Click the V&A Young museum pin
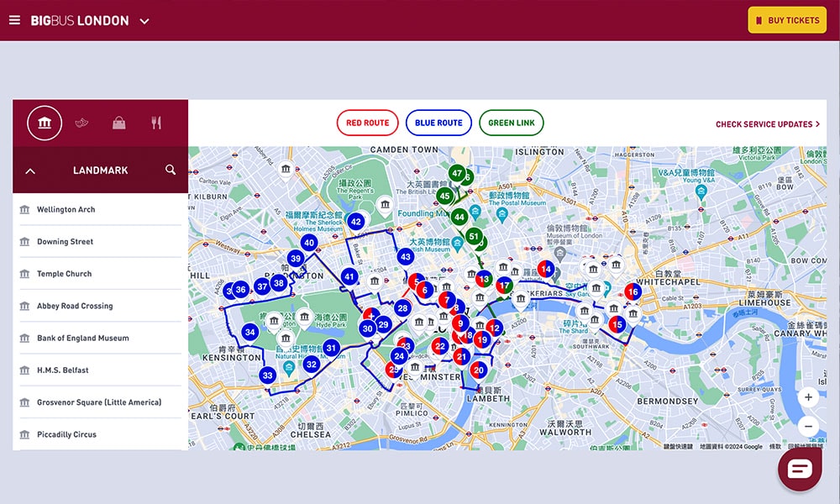 tap(701, 193)
